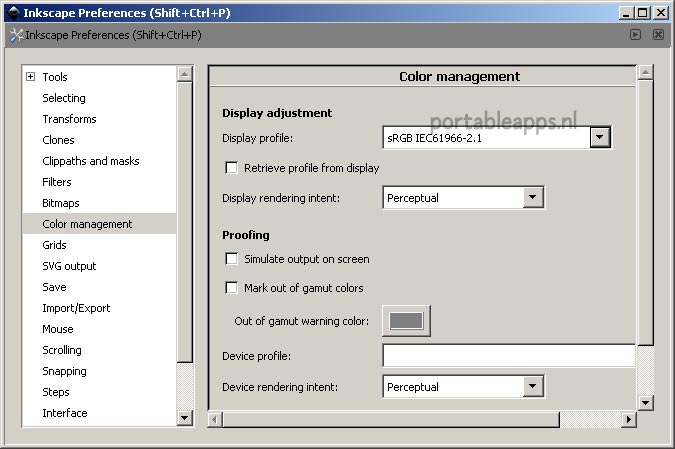The width and height of the screenshot is (675, 449).
Task: Open Device rendering intent dropdown
Action: [x=532, y=387]
